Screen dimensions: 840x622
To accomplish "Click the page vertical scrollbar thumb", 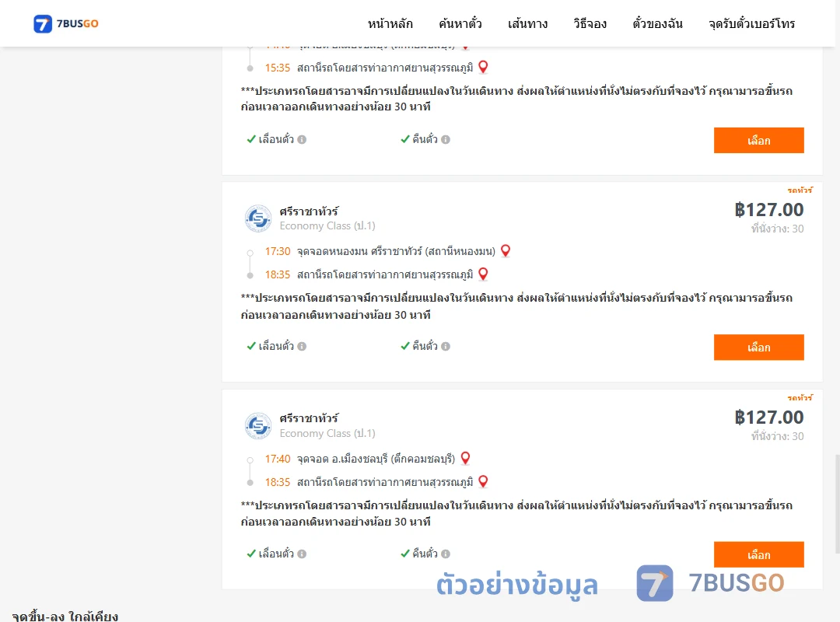I will click(x=838, y=504).
